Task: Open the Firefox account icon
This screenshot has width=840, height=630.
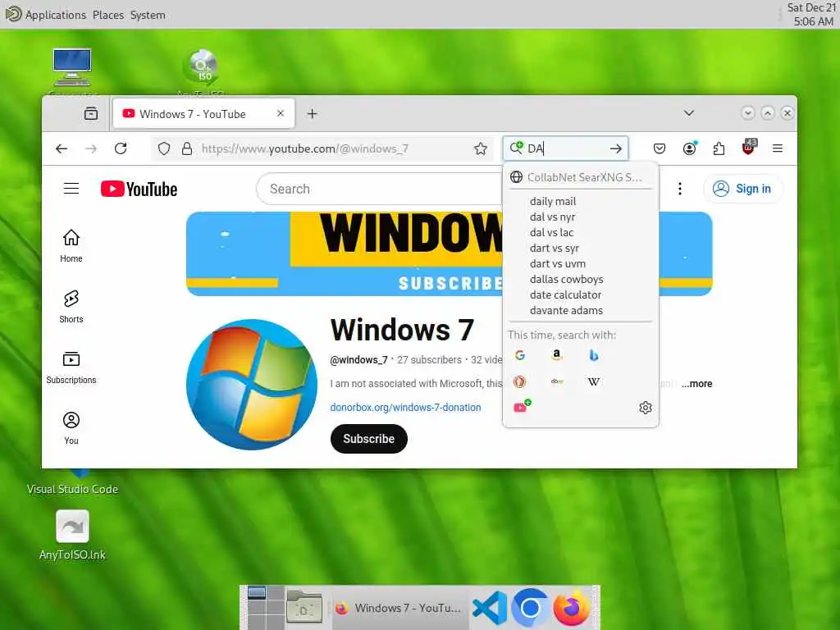Action: [689, 148]
